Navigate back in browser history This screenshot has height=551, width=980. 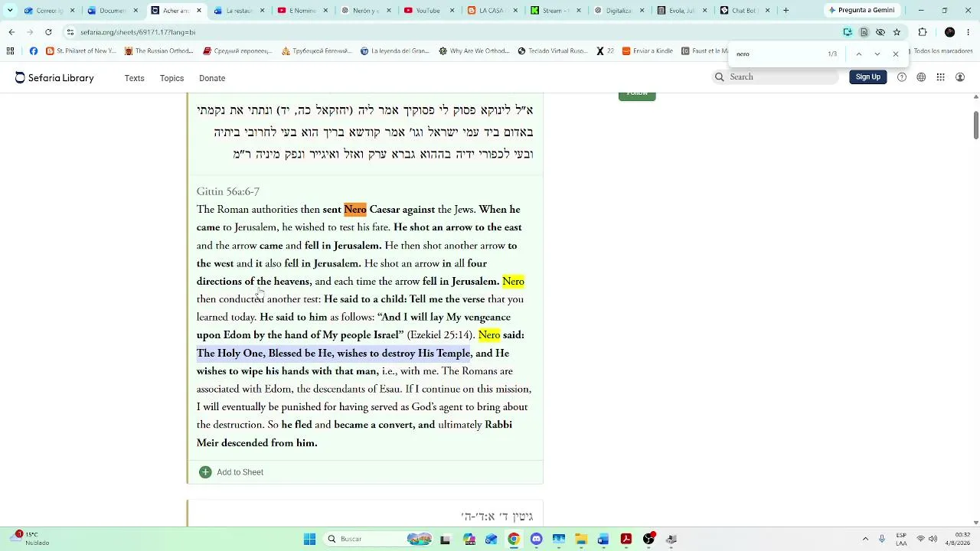coord(11,32)
